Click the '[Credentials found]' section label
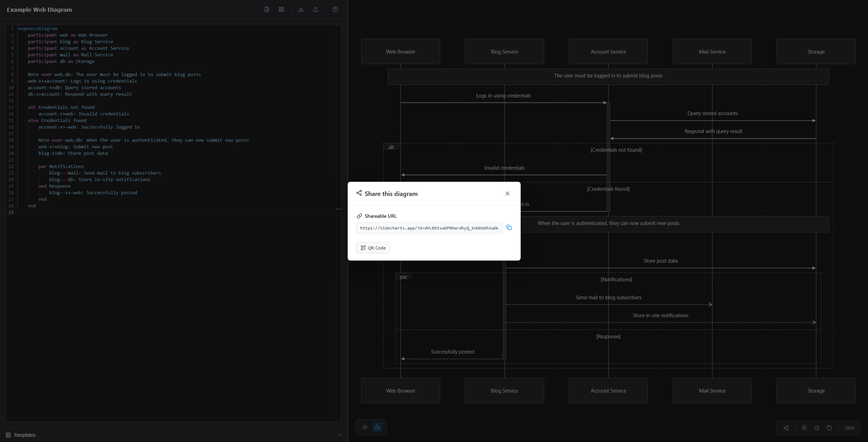 608,189
